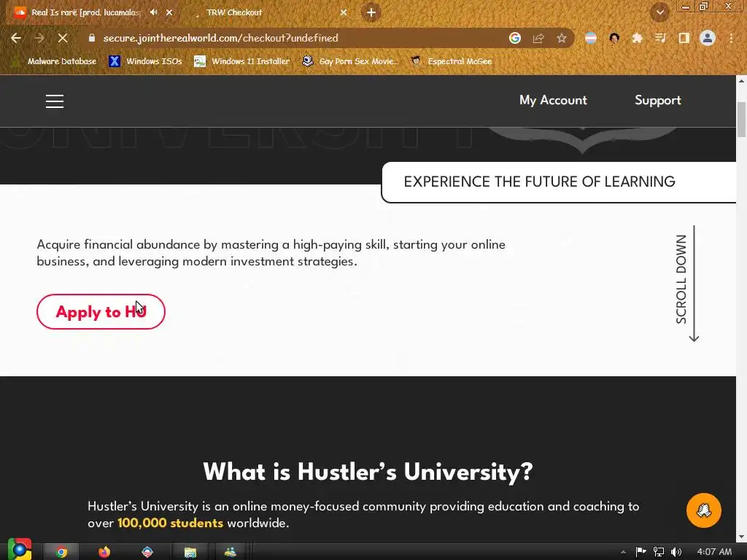Close the SoundCloud tab
Image resolution: width=747 pixels, height=560 pixels.
[169, 12]
